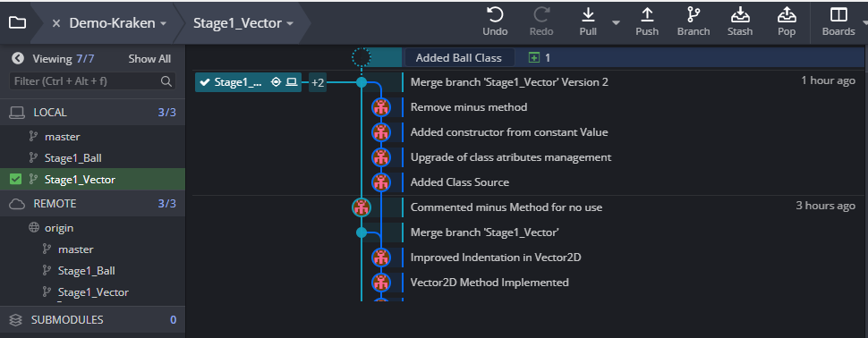
Task: Close the Demo-Kraken repo tab
Action: (x=55, y=23)
